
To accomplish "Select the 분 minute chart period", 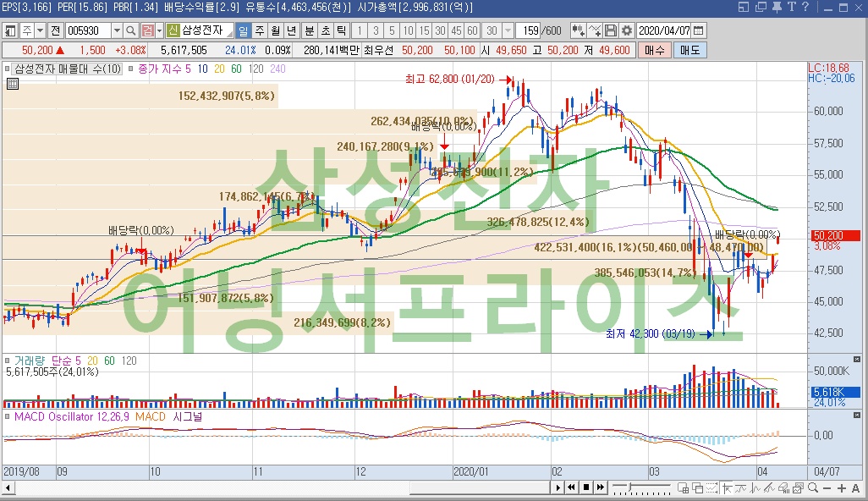I will point(310,30).
